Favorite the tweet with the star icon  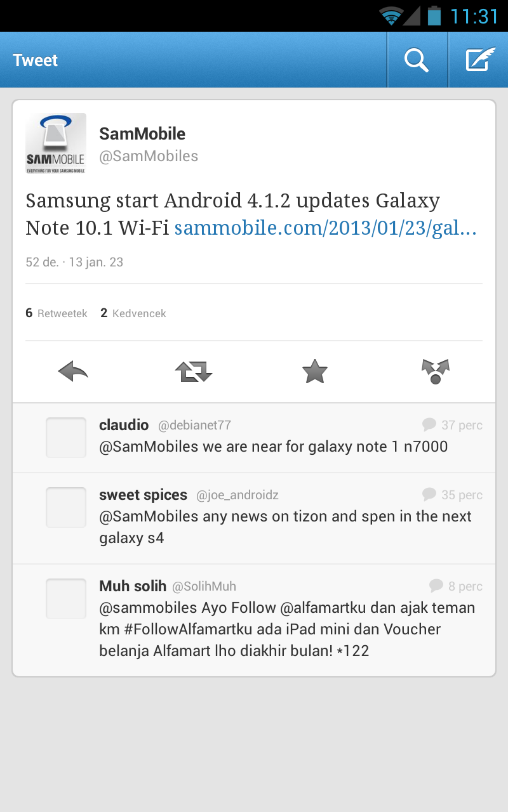coord(314,371)
